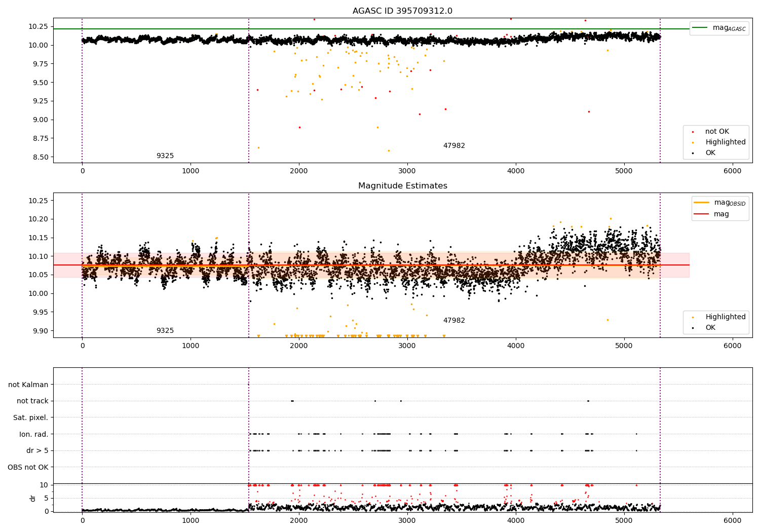The image size is (760, 532).
Task: Click "not OK" in the top plot legend
Action: pyautogui.click(x=717, y=132)
